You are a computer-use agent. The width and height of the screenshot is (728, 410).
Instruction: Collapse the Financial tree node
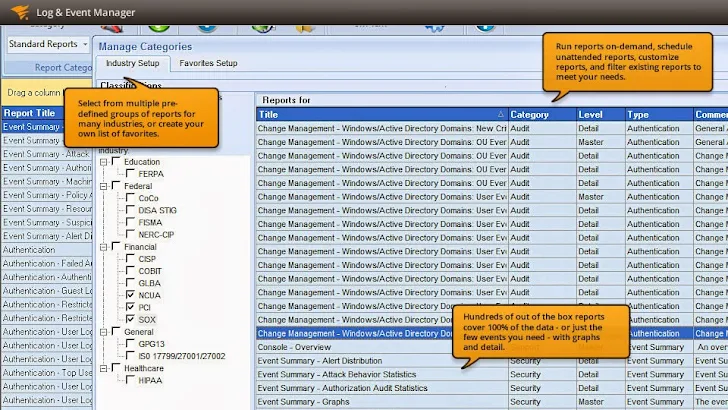(104, 247)
